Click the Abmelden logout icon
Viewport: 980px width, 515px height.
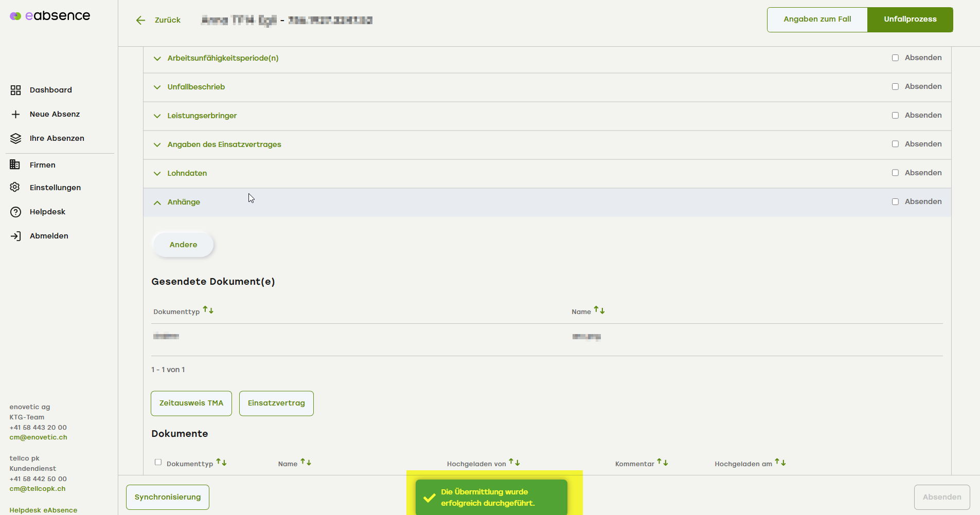[15, 236]
